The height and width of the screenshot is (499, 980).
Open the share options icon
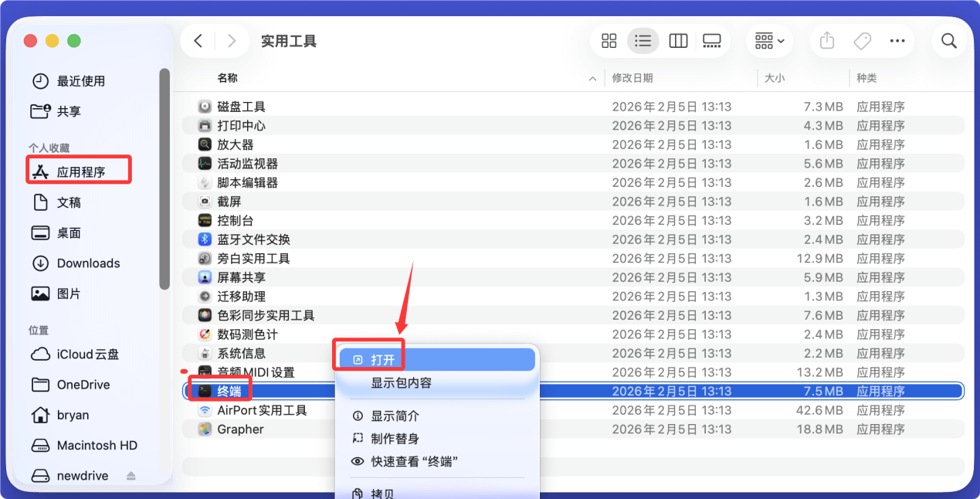point(826,40)
